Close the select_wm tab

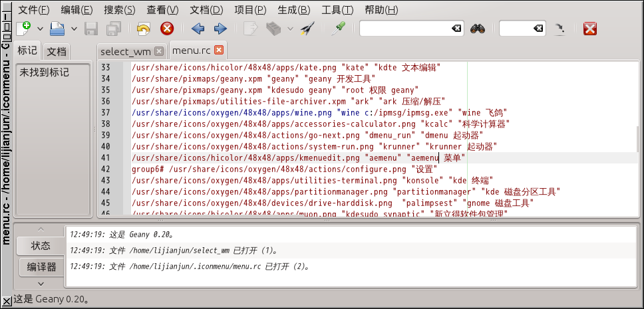(159, 51)
